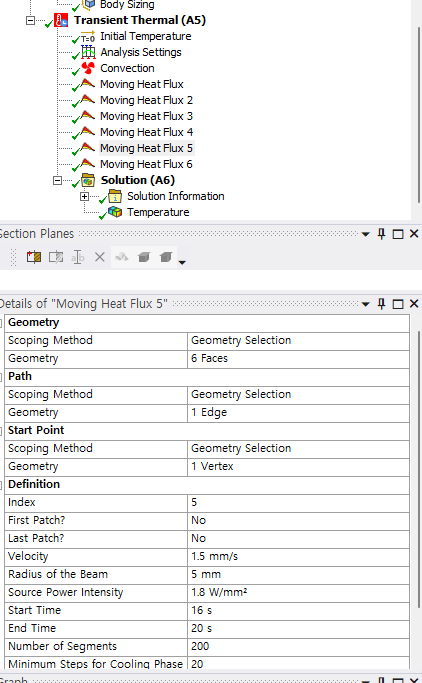Click the rename section plane icon
This screenshot has width=422, height=683.
[x=78, y=257]
